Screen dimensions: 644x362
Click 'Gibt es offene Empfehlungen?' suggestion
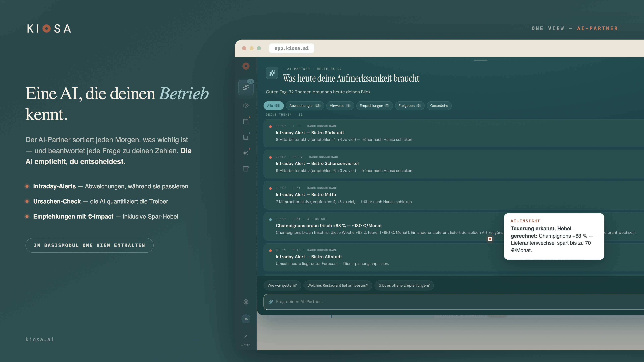pyautogui.click(x=404, y=285)
